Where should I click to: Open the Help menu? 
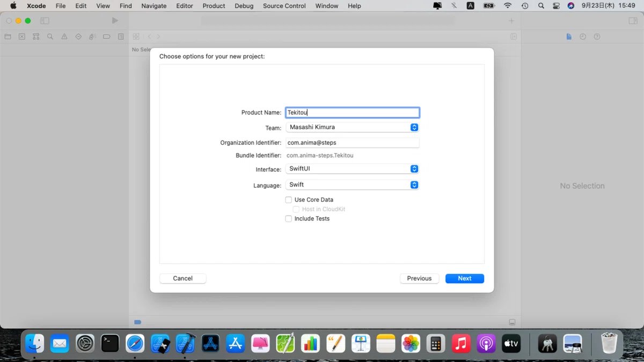(354, 6)
